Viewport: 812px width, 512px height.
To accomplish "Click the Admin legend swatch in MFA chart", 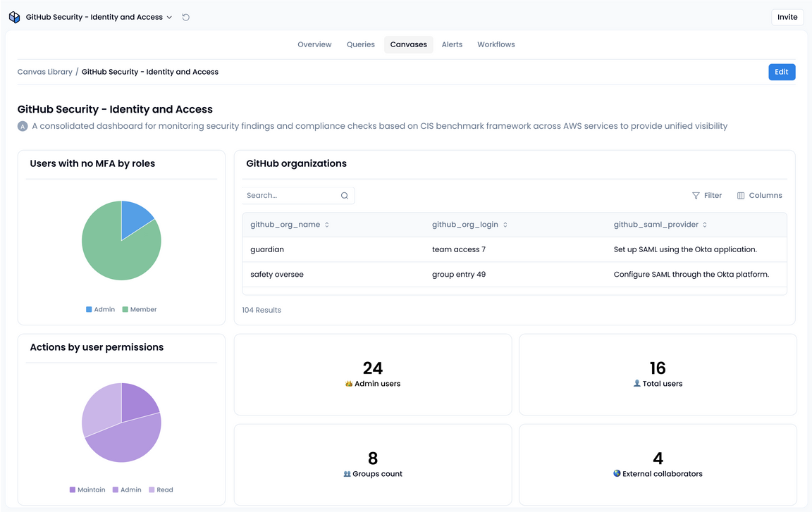I will click(89, 309).
